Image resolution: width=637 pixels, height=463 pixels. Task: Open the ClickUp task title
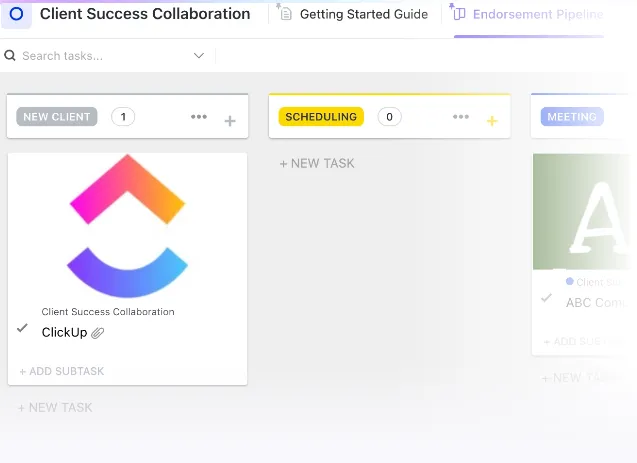[x=64, y=332]
